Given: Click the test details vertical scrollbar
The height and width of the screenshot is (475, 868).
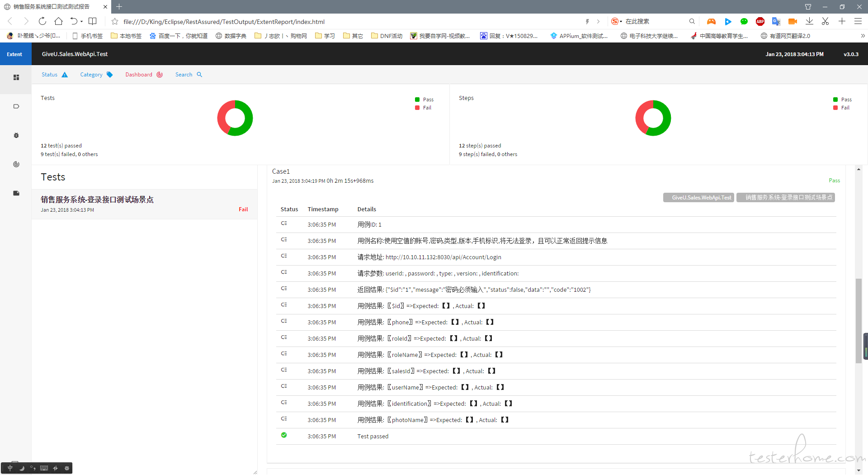Looking at the screenshot, I should (x=859, y=320).
